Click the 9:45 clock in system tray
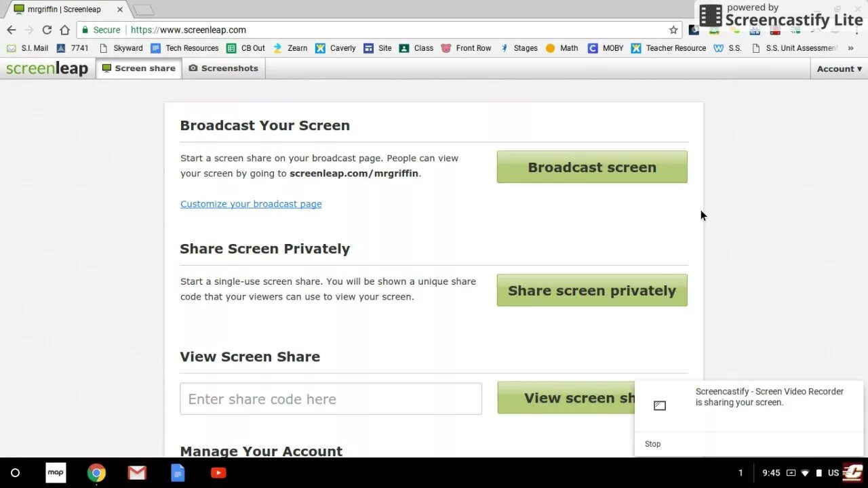868x488 pixels. [x=771, y=473]
